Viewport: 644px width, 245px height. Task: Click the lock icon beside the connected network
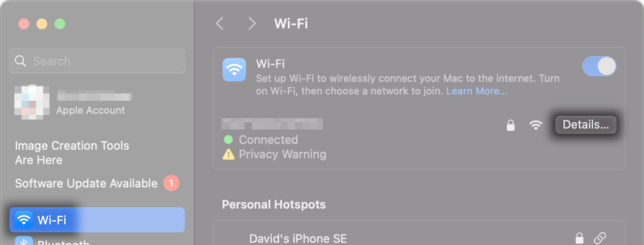pos(510,125)
